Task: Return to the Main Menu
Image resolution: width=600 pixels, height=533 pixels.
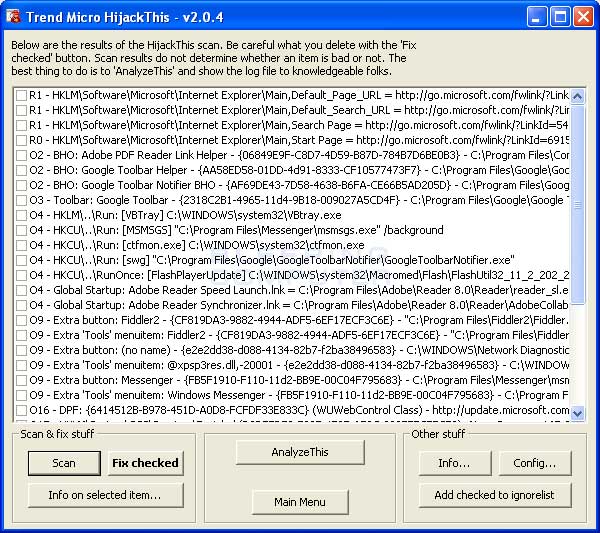Action: [299, 502]
